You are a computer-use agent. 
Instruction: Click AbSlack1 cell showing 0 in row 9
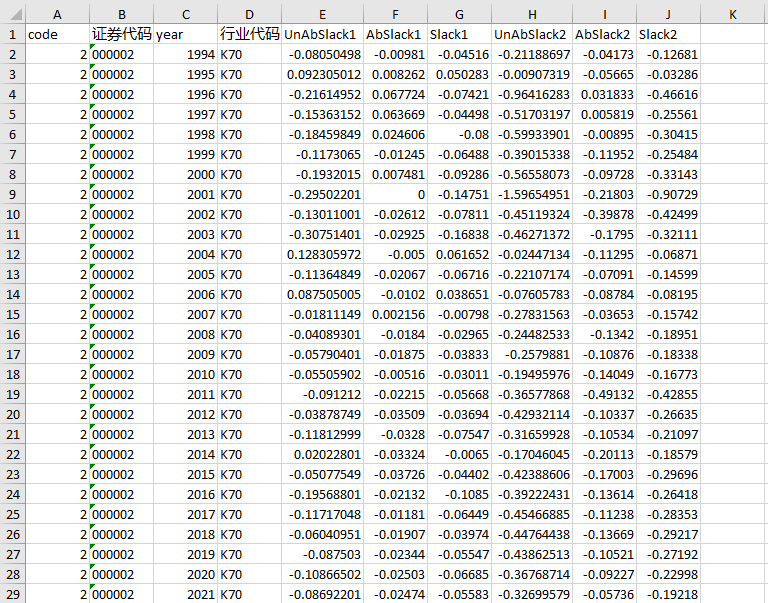395,194
